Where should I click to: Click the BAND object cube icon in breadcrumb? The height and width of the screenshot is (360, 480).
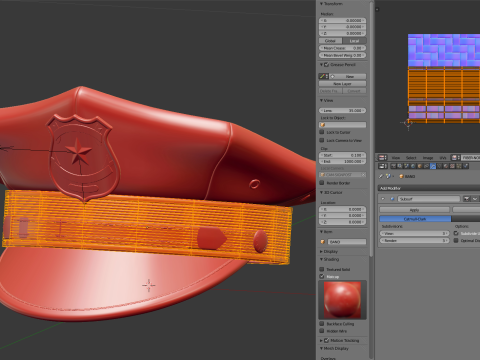point(401,176)
